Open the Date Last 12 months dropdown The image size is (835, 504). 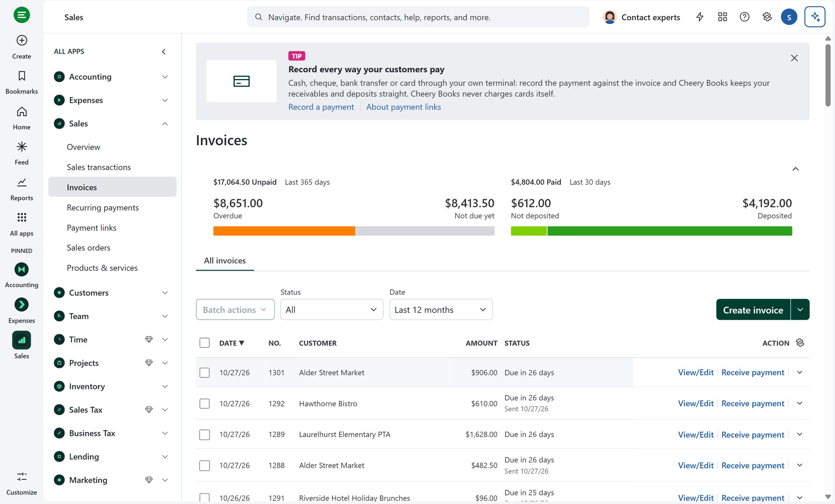coord(441,309)
